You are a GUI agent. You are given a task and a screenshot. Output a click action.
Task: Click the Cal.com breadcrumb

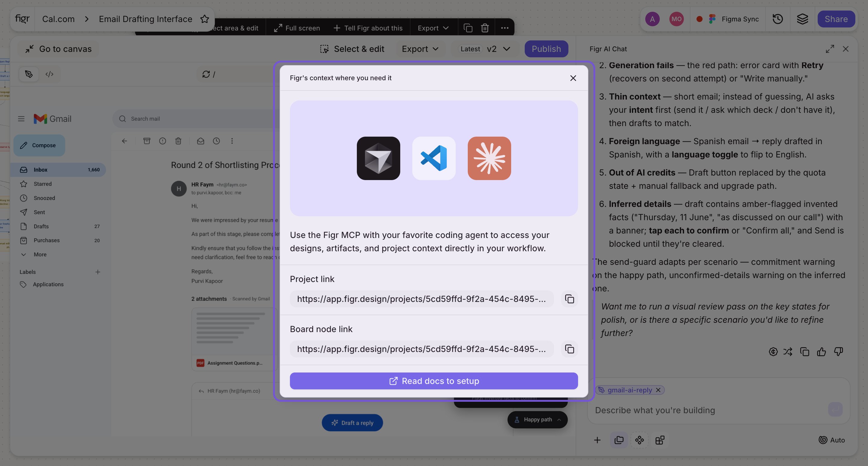[58, 19]
